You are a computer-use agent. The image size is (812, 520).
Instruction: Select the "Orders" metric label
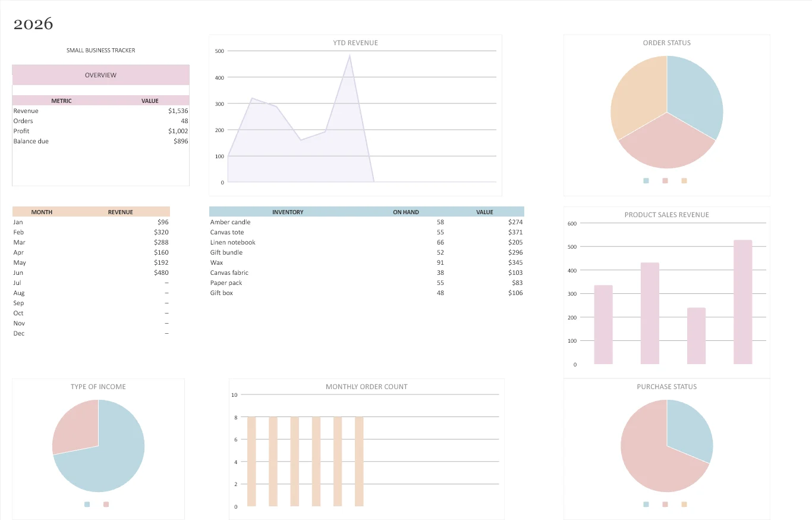pos(23,121)
